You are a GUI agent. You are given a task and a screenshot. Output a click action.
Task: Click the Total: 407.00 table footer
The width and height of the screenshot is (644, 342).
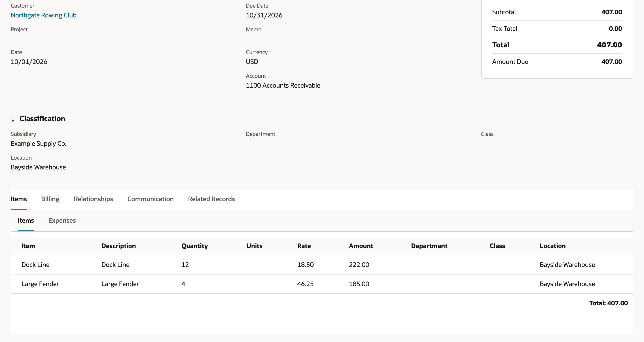tap(608, 303)
